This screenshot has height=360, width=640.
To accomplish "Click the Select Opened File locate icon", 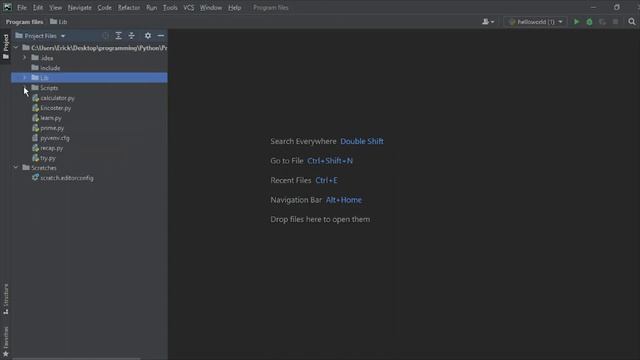I will coord(105,36).
